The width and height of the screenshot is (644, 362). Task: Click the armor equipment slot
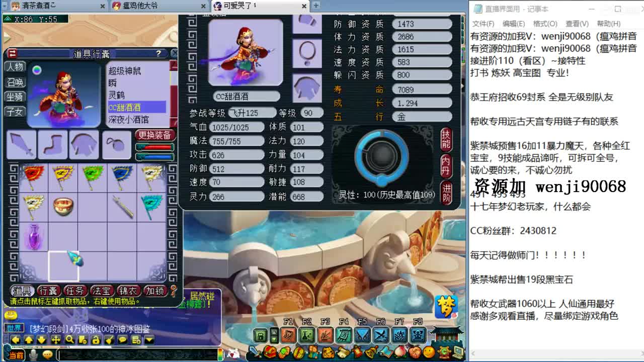(84, 145)
